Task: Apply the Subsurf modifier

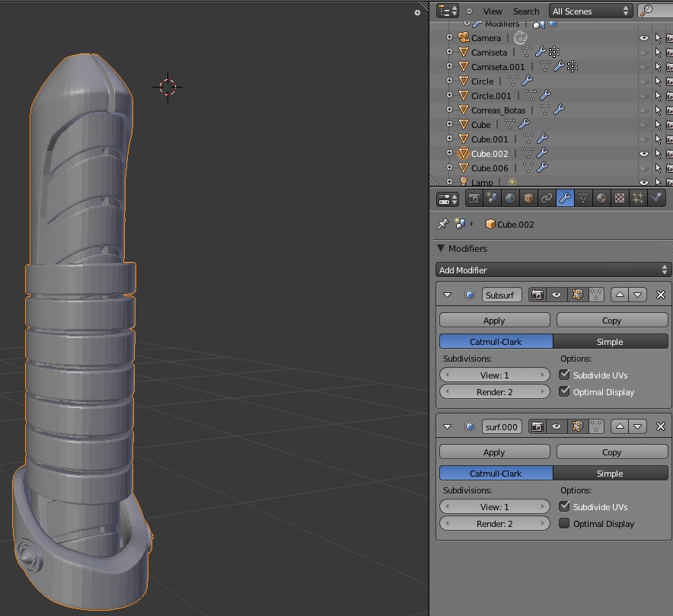Action: pos(494,321)
